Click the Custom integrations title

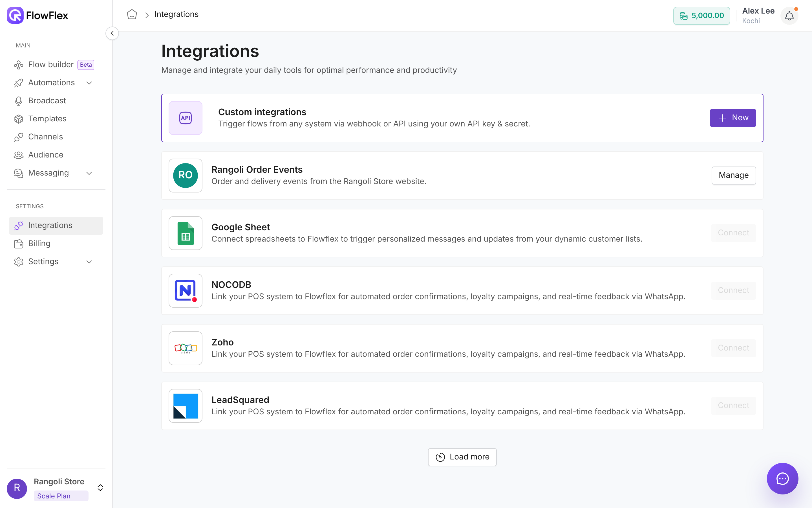tap(262, 112)
